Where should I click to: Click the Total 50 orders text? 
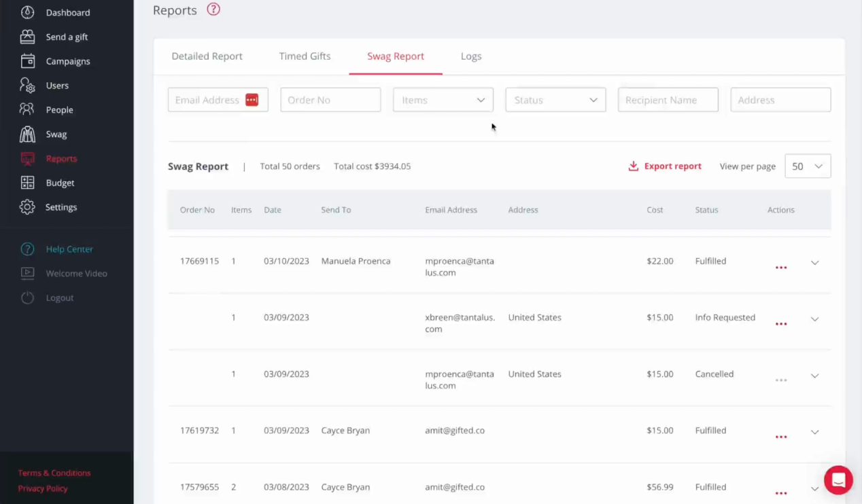(x=290, y=166)
